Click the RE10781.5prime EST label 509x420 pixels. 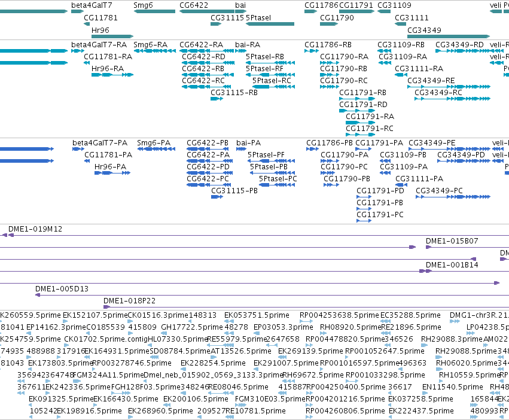pyautogui.click(x=255, y=411)
